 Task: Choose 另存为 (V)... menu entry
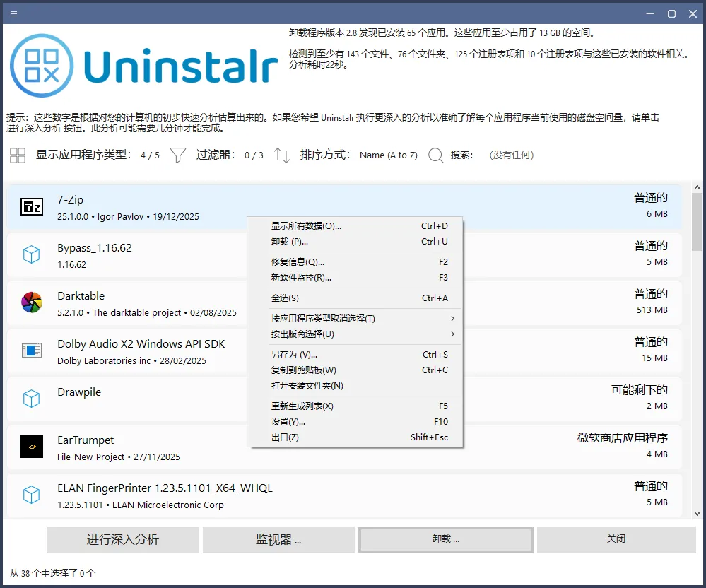pos(355,355)
